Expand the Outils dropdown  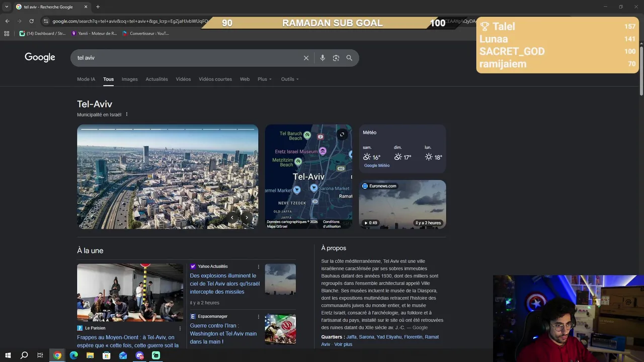point(290,79)
